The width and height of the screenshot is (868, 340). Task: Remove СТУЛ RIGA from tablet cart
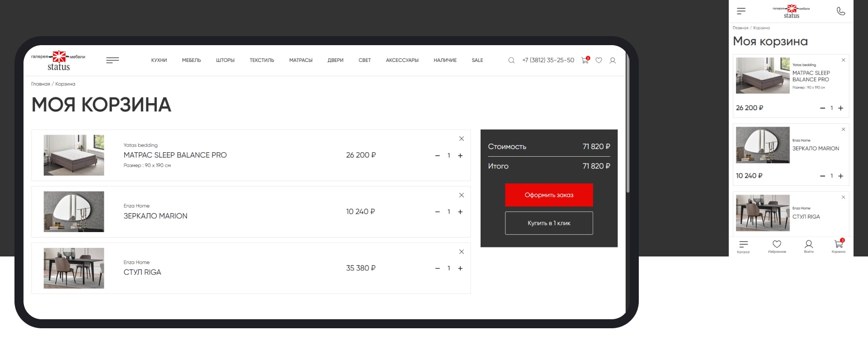(462, 252)
